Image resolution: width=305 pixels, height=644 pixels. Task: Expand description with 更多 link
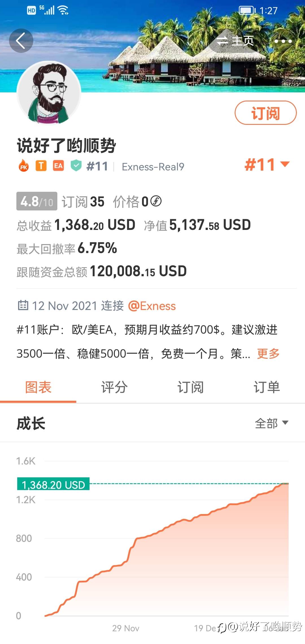coord(268,353)
